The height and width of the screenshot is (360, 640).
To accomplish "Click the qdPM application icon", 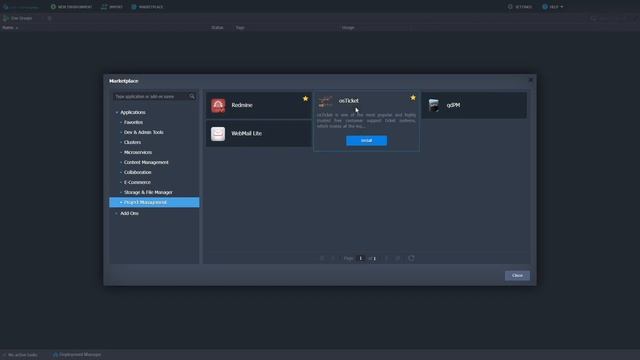I will click(434, 105).
